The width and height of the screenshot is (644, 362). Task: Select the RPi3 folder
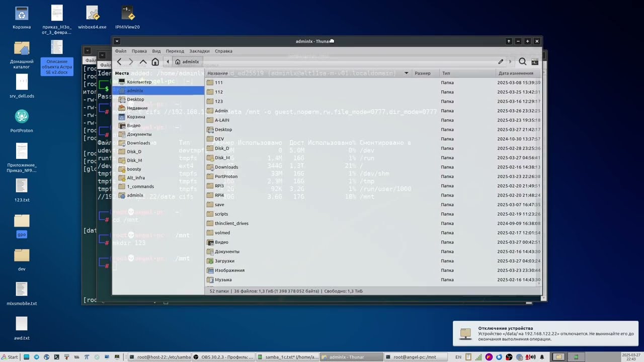(x=215, y=186)
